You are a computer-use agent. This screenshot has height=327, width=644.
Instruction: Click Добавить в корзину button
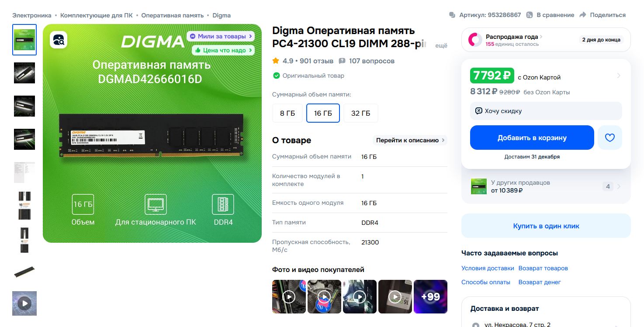tap(532, 138)
